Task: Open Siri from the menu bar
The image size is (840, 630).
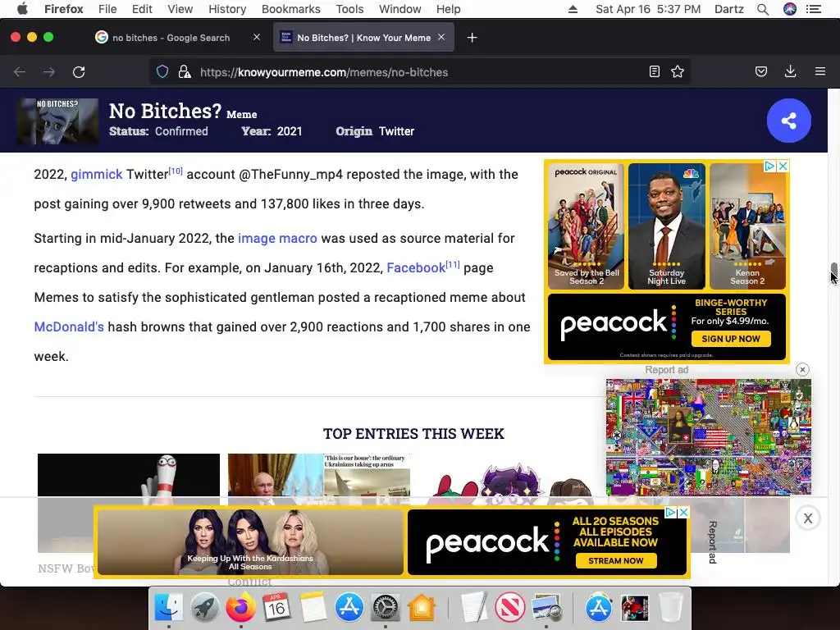Action: [x=790, y=9]
